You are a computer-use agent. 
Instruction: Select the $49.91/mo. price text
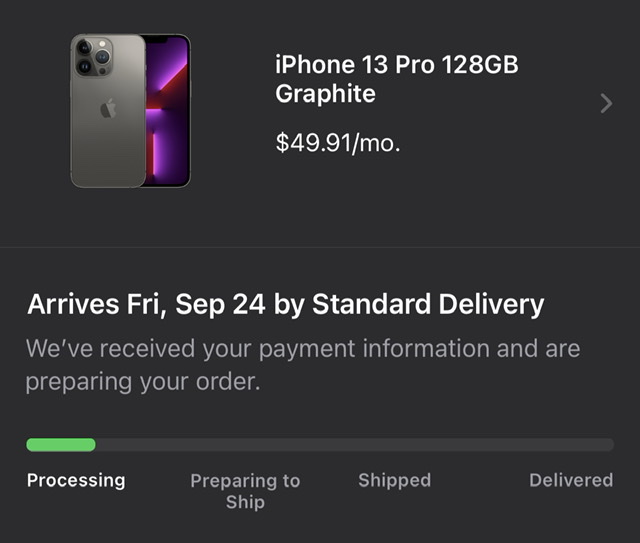point(337,142)
